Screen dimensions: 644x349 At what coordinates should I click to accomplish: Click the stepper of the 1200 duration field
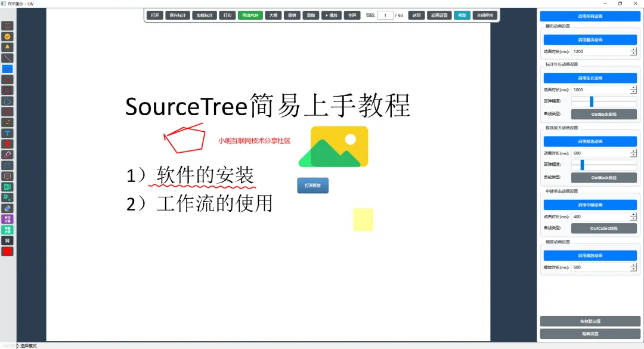pyautogui.click(x=633, y=51)
